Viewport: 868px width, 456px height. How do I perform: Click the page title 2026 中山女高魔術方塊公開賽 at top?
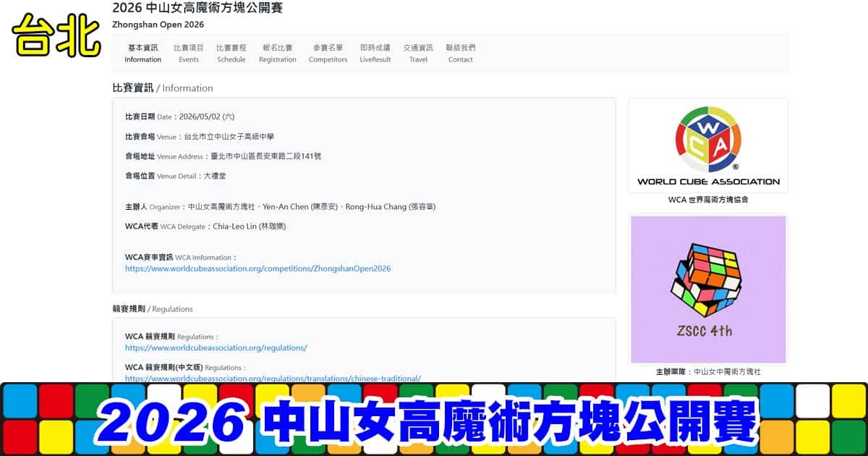click(197, 8)
